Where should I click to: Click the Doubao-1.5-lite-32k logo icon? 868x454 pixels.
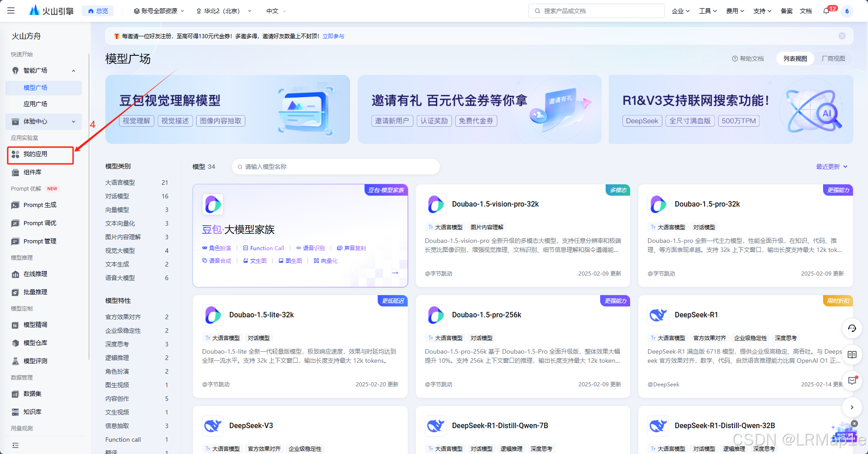coord(213,315)
